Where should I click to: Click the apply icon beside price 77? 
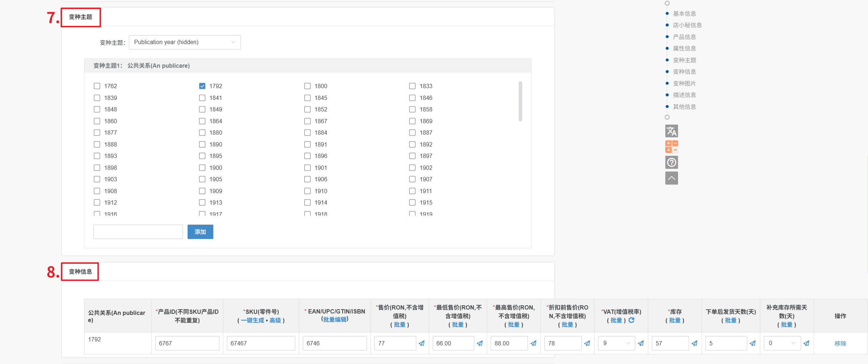(422, 343)
